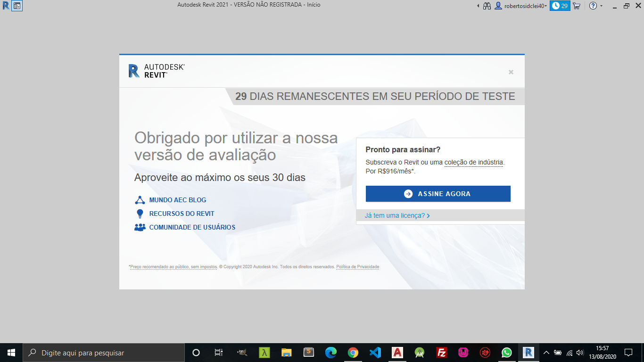644x362 pixels.
Task: Click the Comunidade de Usuários people icon
Action: [x=140, y=227]
